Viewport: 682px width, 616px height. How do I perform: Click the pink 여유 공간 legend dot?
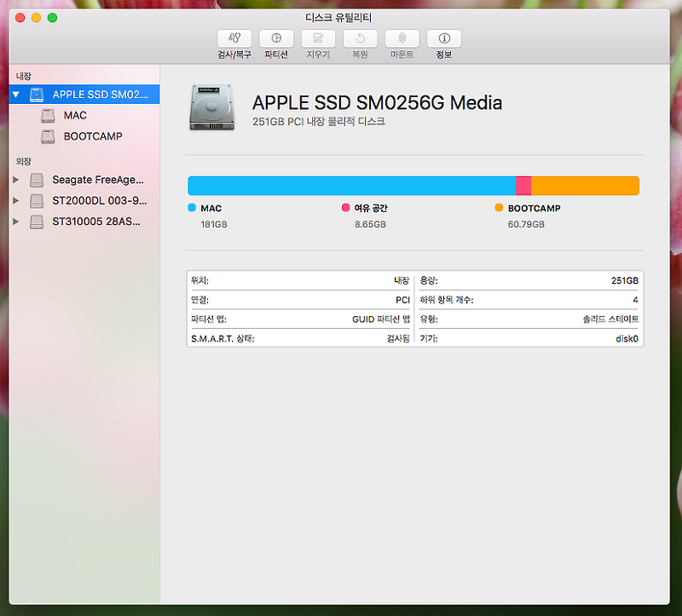click(346, 207)
